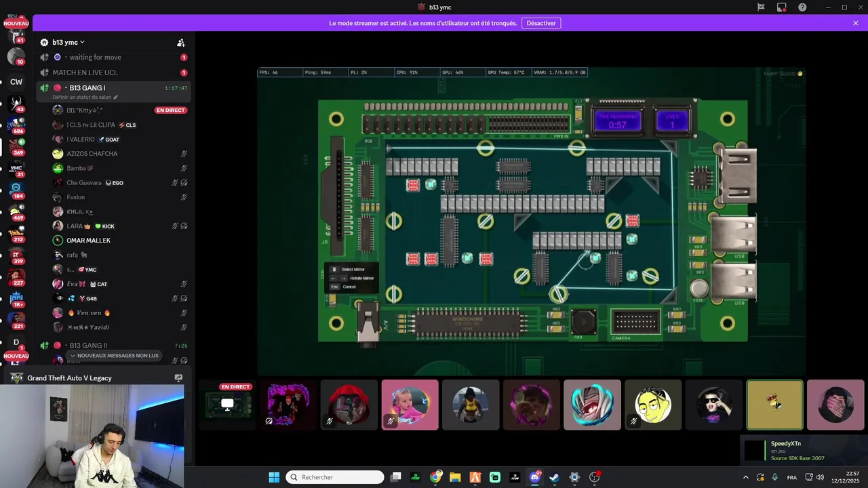Image resolution: width=868 pixels, height=488 pixels.
Task: Click the inbox icon in title bar
Action: [782, 7]
